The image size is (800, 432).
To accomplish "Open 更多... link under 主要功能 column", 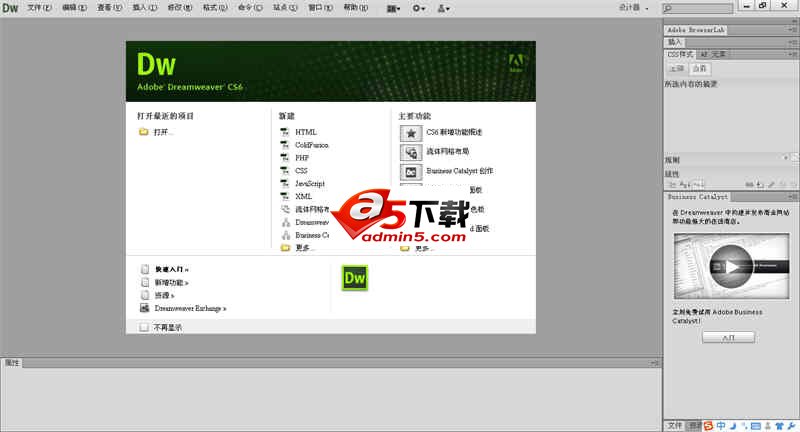I will [x=424, y=248].
